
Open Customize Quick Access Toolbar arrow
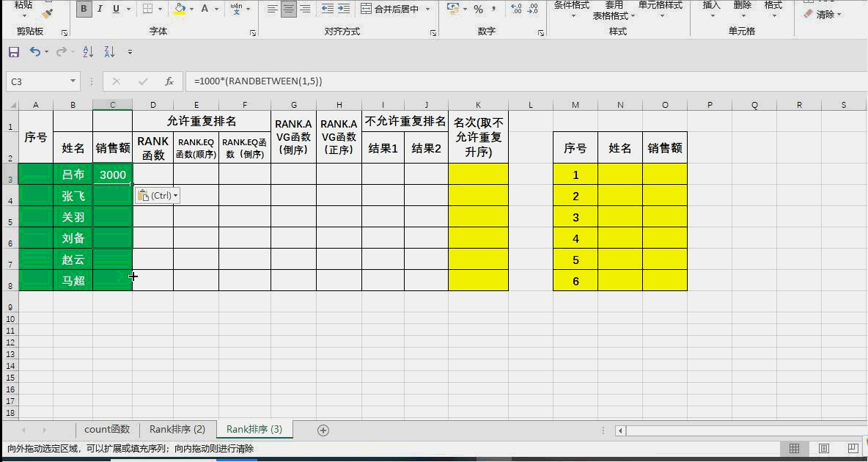(x=130, y=52)
